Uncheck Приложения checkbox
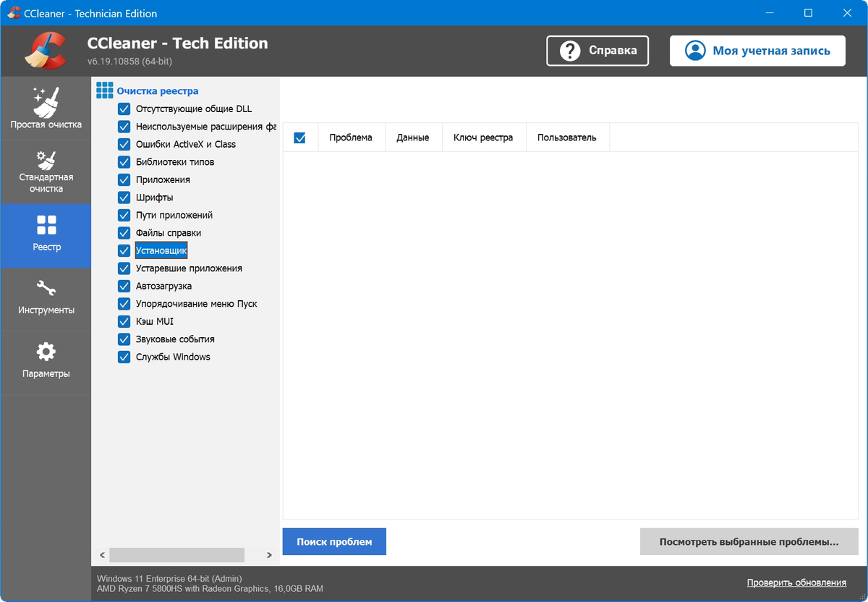The width and height of the screenshot is (868, 602). point(124,179)
